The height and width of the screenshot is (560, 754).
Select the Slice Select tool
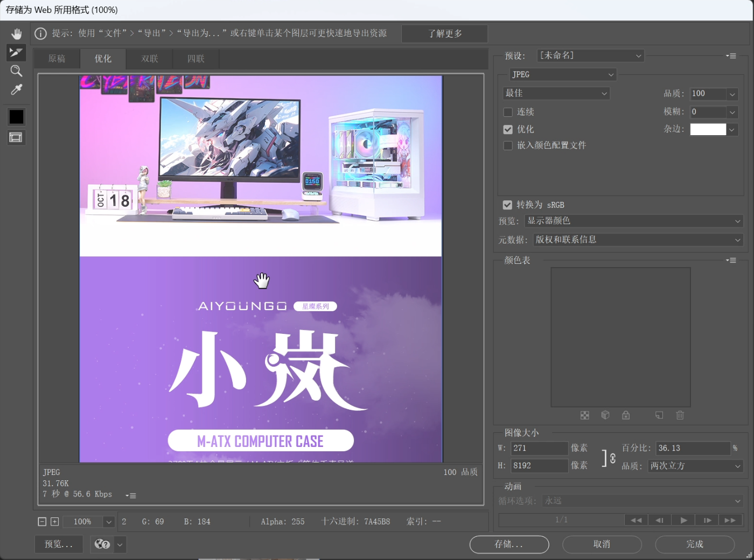pos(16,52)
